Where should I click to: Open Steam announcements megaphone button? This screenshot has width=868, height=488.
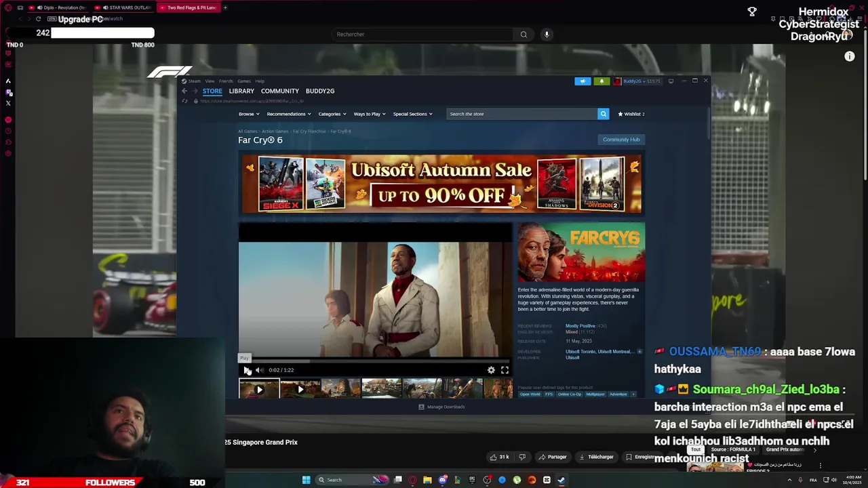pos(583,81)
